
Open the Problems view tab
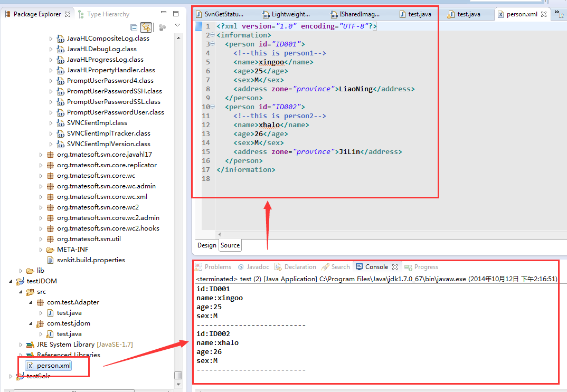click(x=213, y=267)
